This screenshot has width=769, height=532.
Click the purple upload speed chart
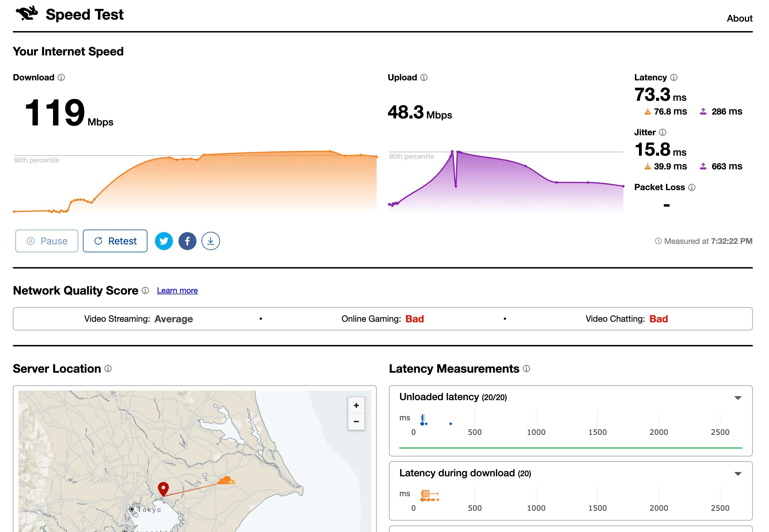506,182
